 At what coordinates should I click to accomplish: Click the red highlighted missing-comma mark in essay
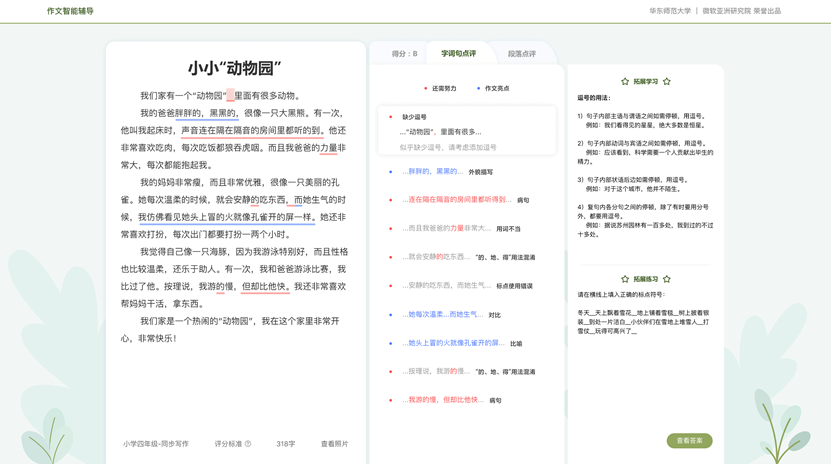(x=230, y=96)
